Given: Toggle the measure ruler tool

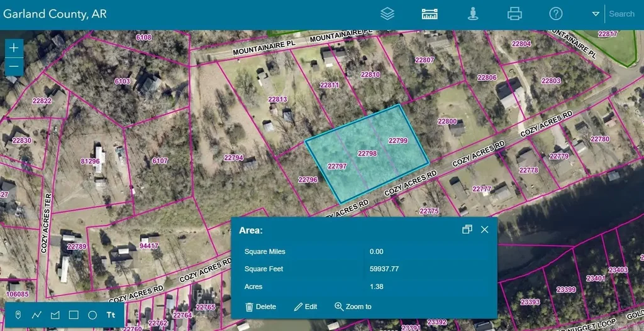Looking at the screenshot, I should pos(430,14).
